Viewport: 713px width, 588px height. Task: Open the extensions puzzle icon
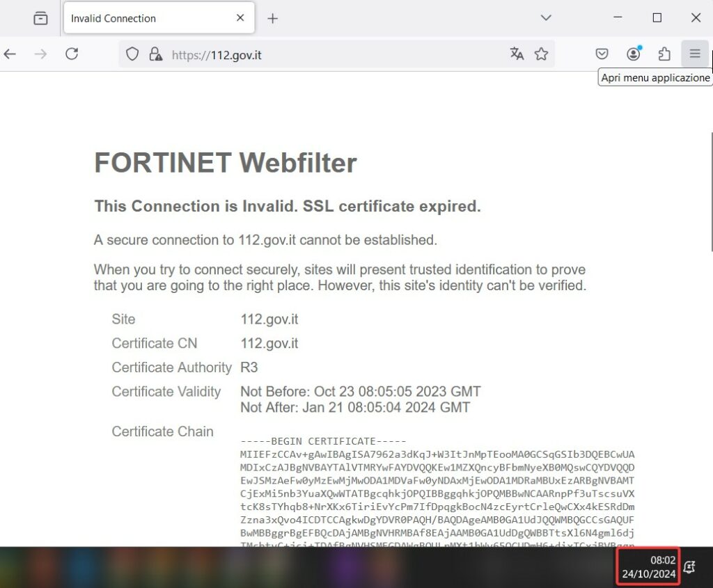[664, 54]
